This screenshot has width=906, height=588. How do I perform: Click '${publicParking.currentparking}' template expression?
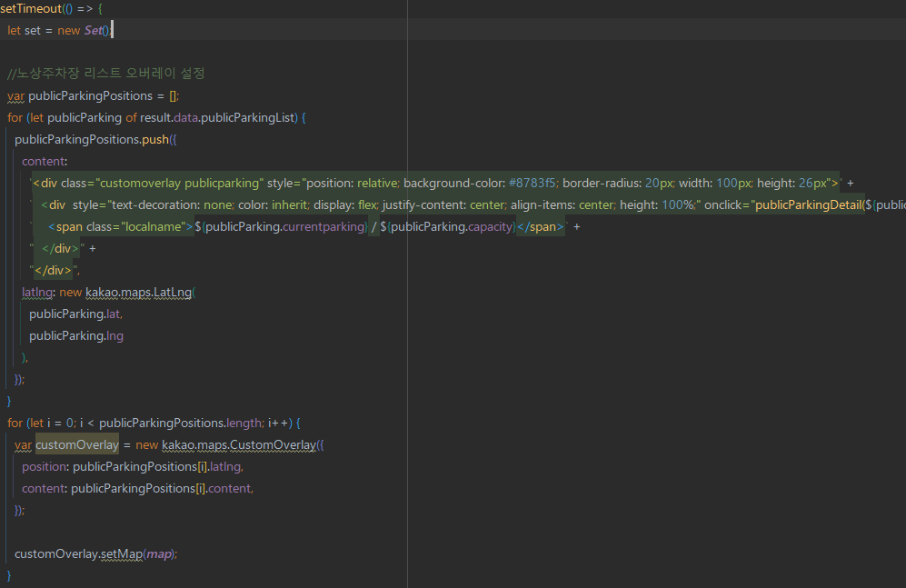pos(282,227)
